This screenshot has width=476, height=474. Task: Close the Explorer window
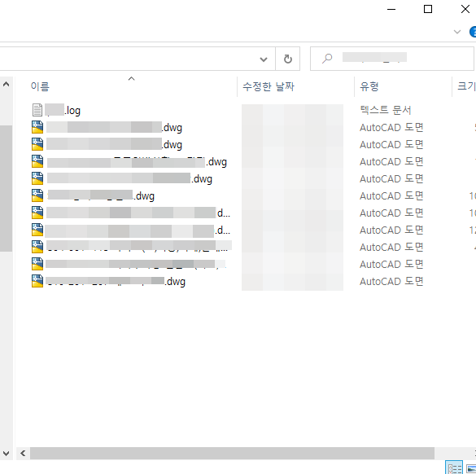click(465, 10)
